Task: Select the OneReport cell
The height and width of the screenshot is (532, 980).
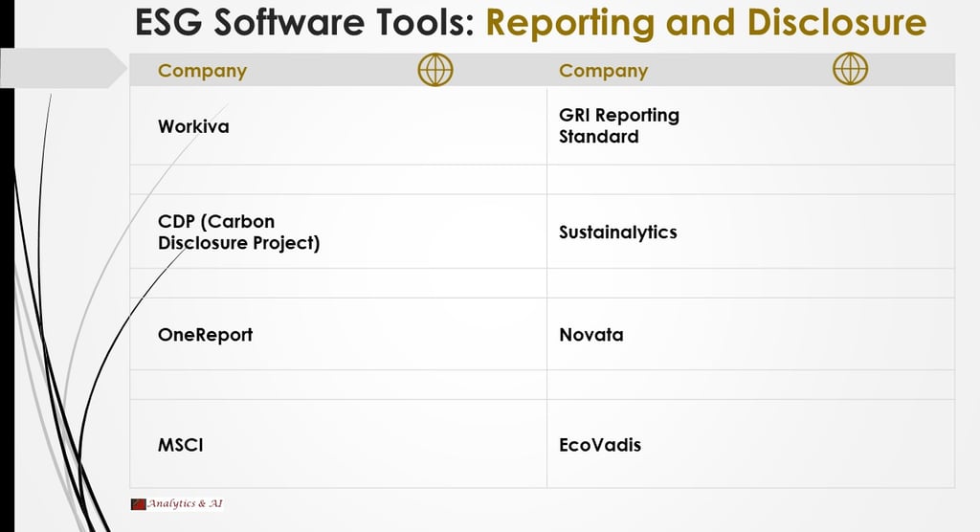Action: pos(338,335)
